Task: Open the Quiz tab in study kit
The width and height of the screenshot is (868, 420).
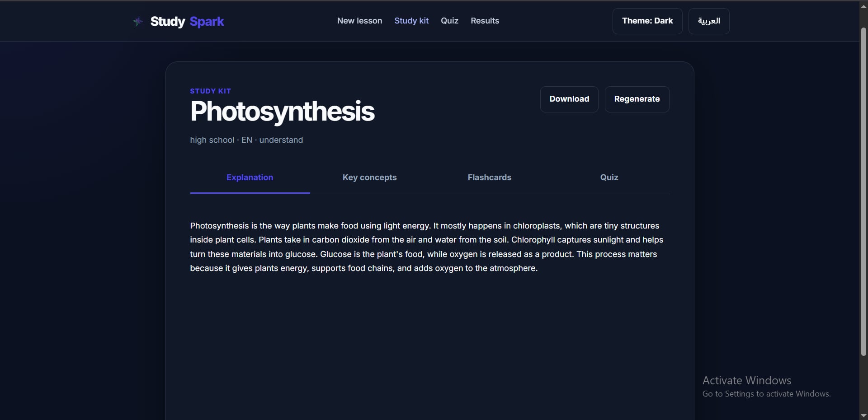Action: [x=609, y=177]
